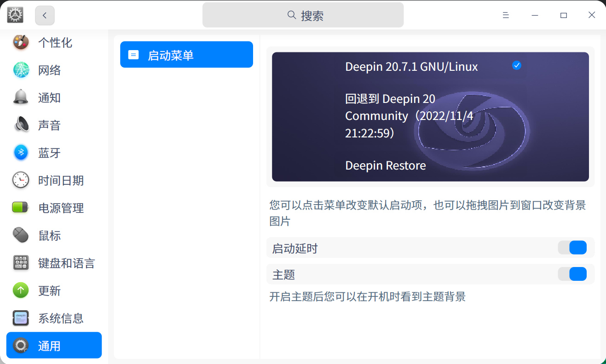Click the Control Center gear icon in title bar

[x=15, y=15]
